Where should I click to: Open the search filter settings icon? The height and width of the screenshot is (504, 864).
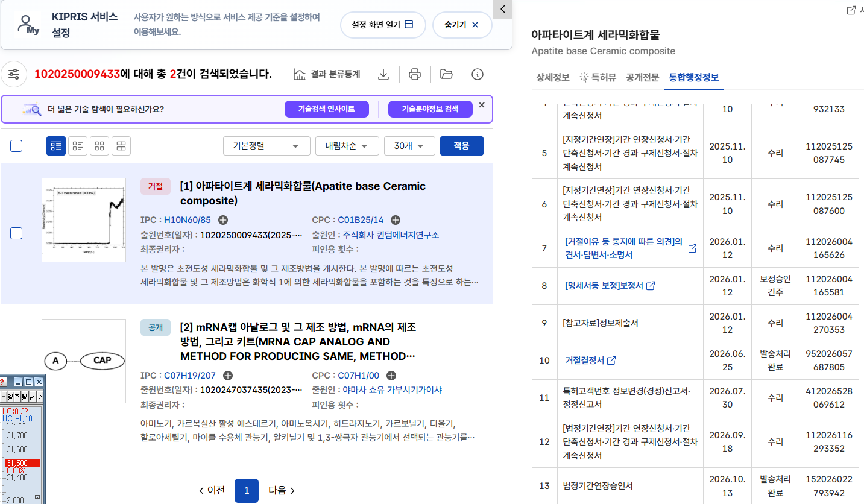point(14,74)
